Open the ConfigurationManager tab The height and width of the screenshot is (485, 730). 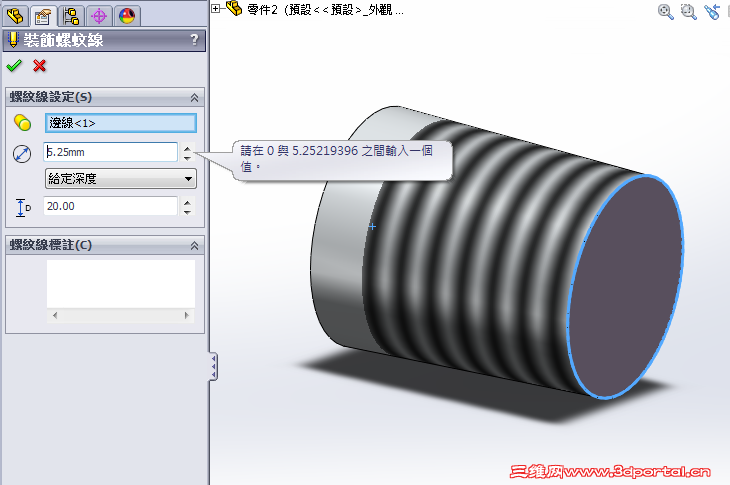[x=71, y=16]
